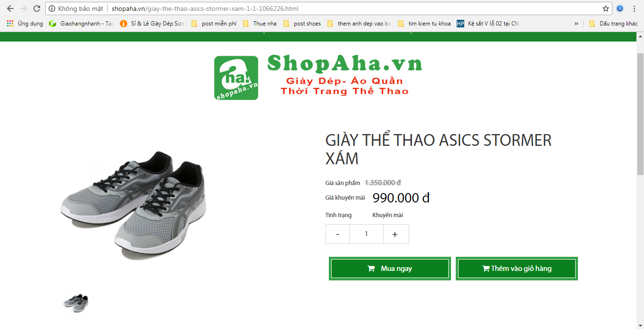Click the blue extension icon by address bar
This screenshot has width=644, height=329.
tap(620, 8)
